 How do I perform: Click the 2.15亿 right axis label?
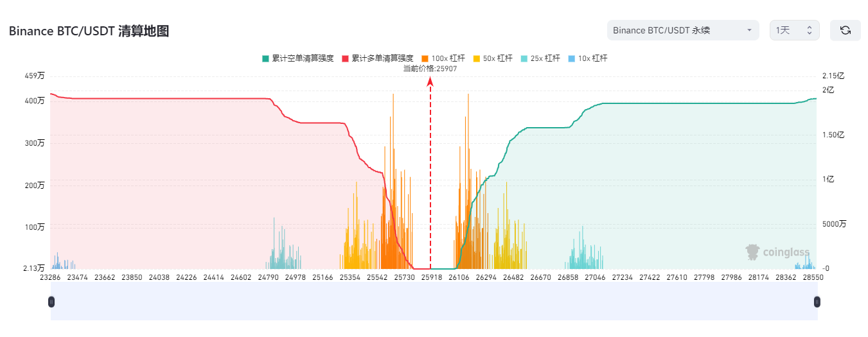pyautogui.click(x=833, y=76)
